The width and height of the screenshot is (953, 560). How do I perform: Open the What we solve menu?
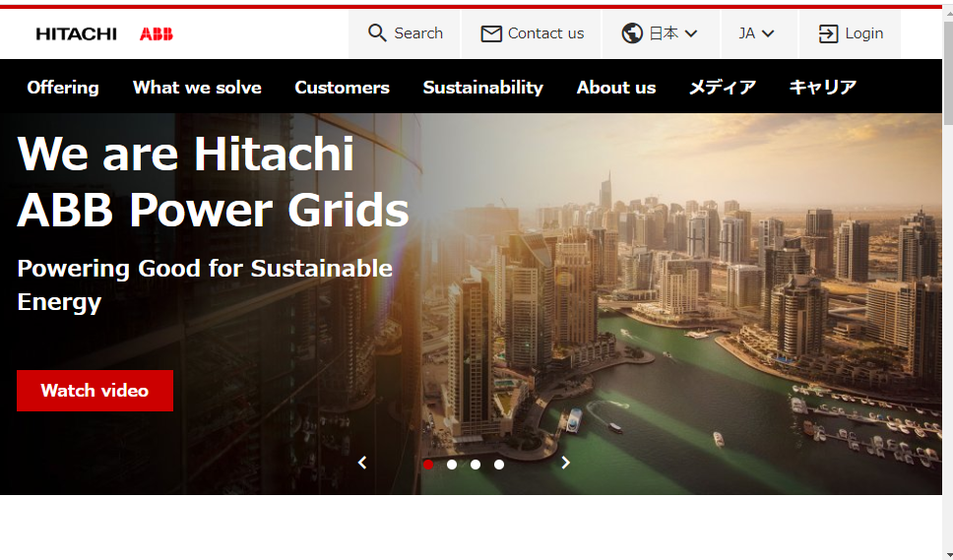coord(197,88)
